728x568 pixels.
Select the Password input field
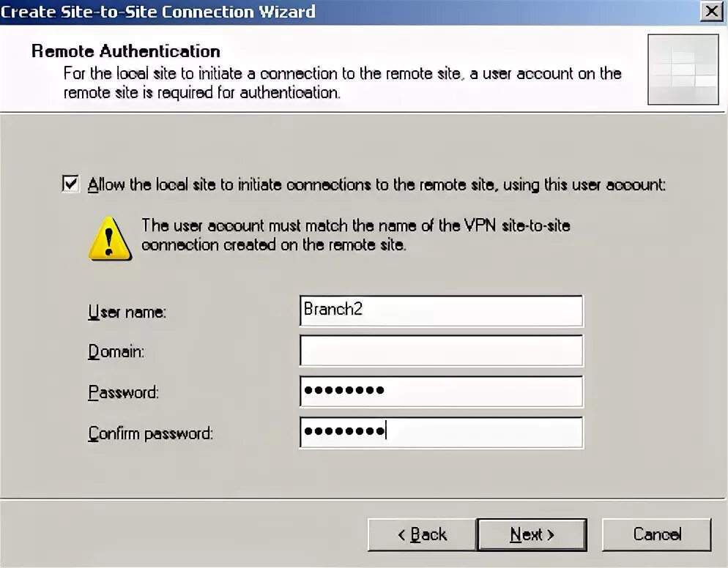[441, 391]
